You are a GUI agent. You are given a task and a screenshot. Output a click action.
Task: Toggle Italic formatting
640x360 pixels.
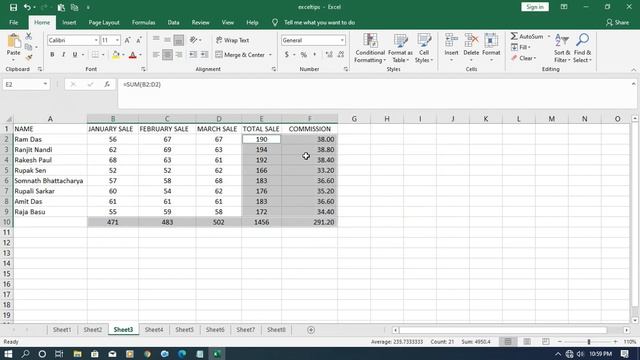[63, 55]
